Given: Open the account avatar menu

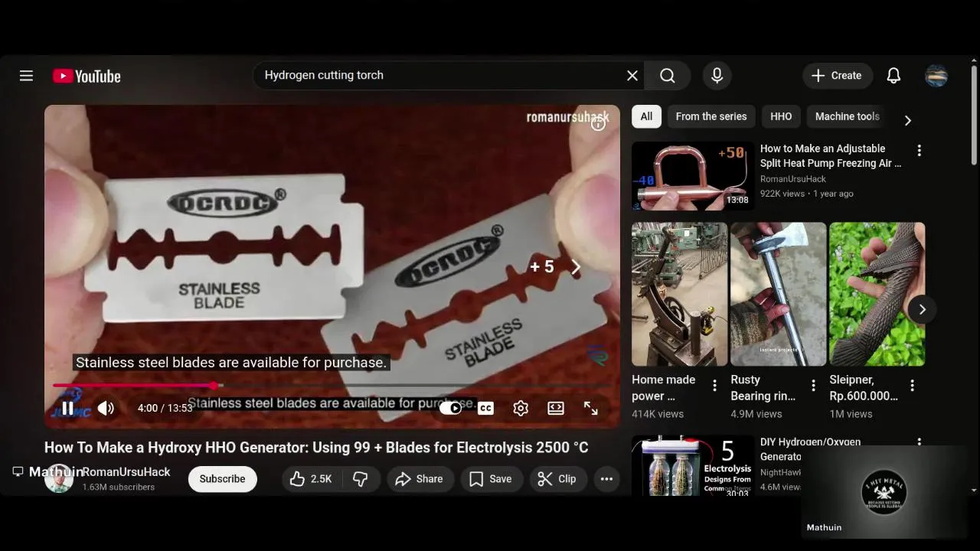Looking at the screenshot, I should coord(936,76).
